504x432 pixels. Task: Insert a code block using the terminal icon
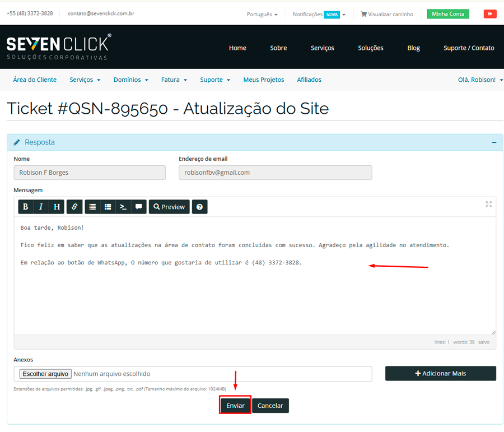(x=123, y=207)
